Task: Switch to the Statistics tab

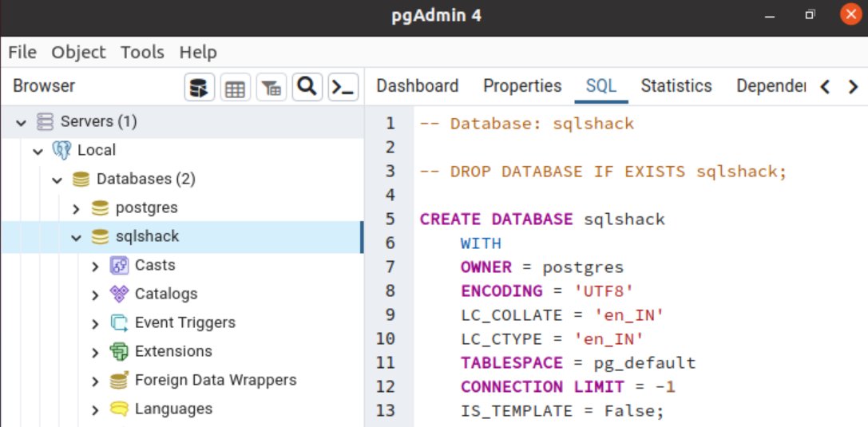Action: (x=676, y=86)
